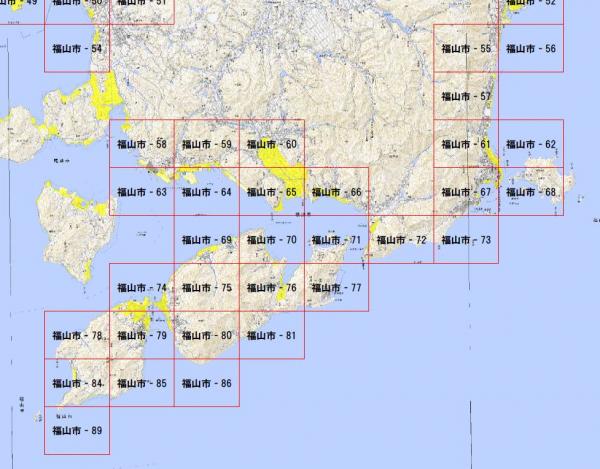Select map section 福山市 - 58
The height and width of the screenshot is (469, 600).
(142, 144)
